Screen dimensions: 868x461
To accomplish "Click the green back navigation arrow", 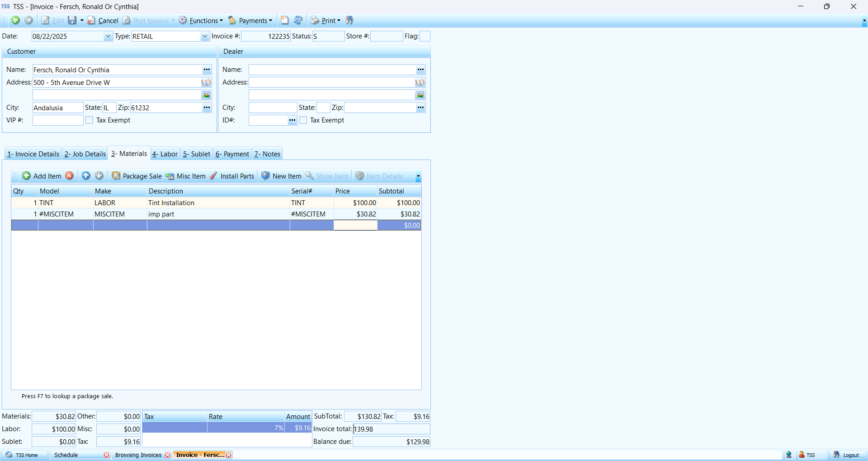I will pos(15,20).
